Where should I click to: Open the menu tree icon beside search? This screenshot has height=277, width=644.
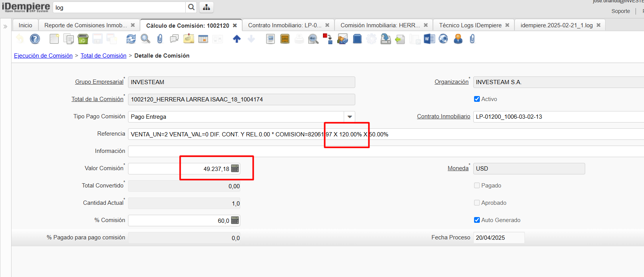click(x=206, y=7)
